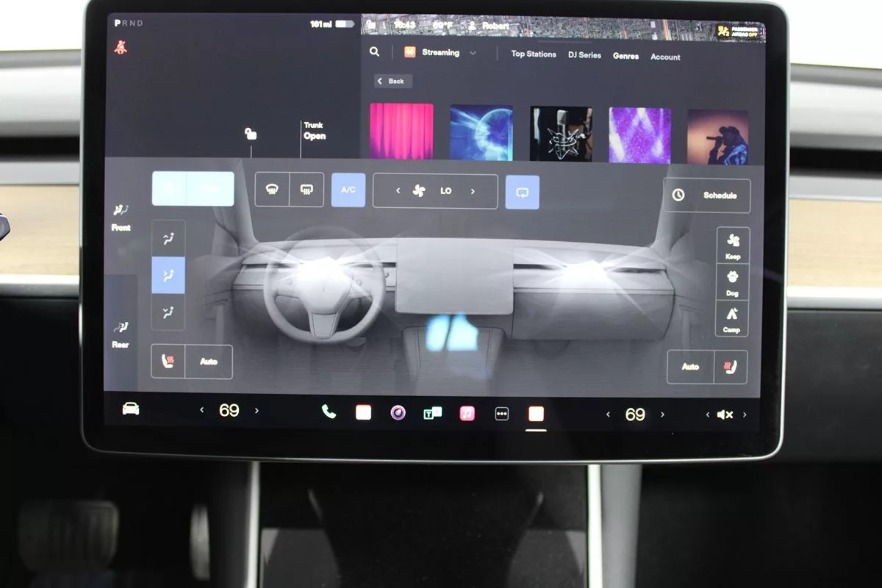
Task: Raise driver temperature above 69
Action: point(257,411)
